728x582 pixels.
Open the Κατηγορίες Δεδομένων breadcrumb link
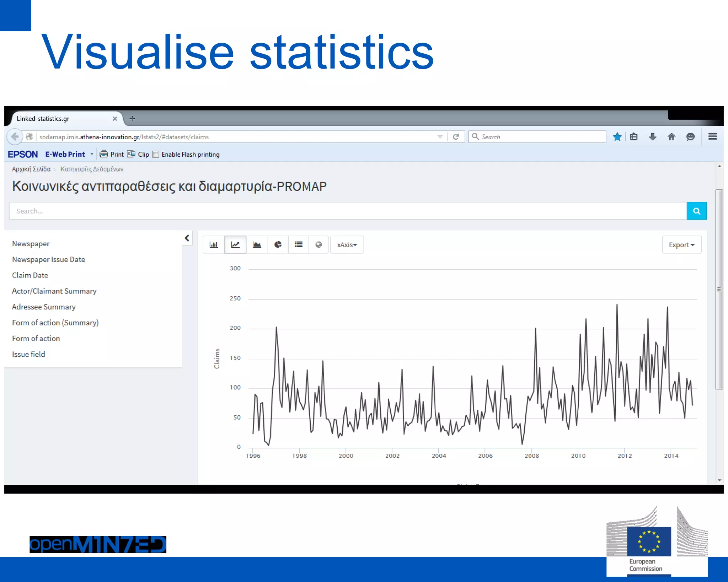[92, 169]
